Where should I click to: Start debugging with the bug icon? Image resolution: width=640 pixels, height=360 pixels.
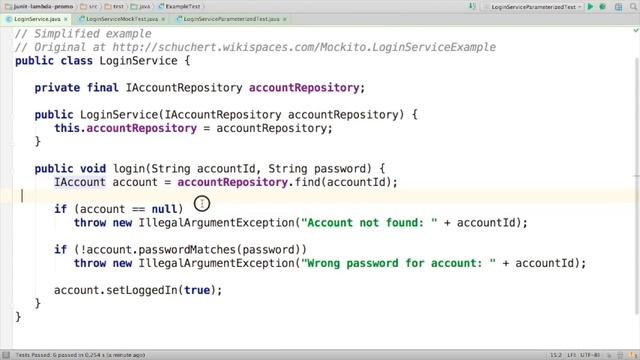tap(602, 7)
